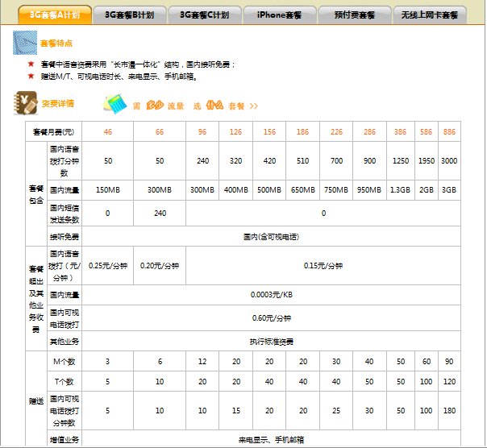Viewport: 487px width, 448px height.
Task: Select the 3000 voice minutes cell
Action: point(449,161)
